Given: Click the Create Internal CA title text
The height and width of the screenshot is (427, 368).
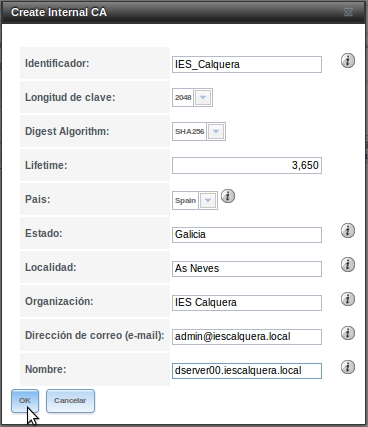Looking at the screenshot, I should 59,12.
